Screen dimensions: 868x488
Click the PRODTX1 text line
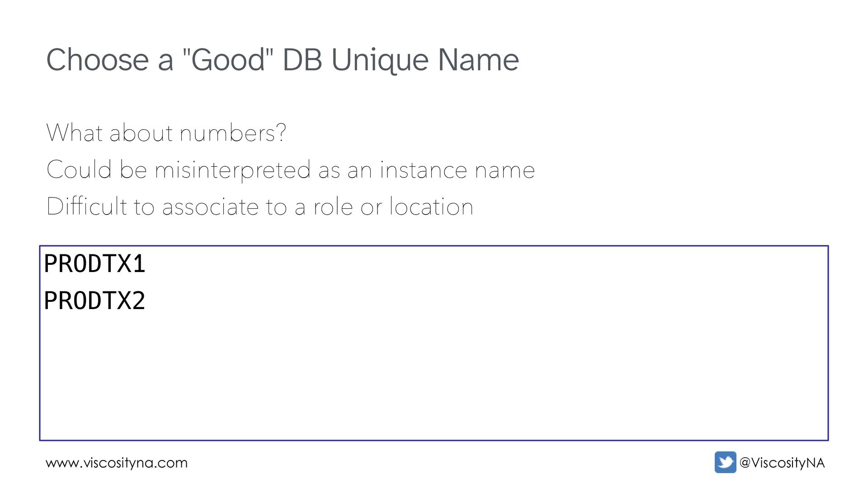[94, 264]
